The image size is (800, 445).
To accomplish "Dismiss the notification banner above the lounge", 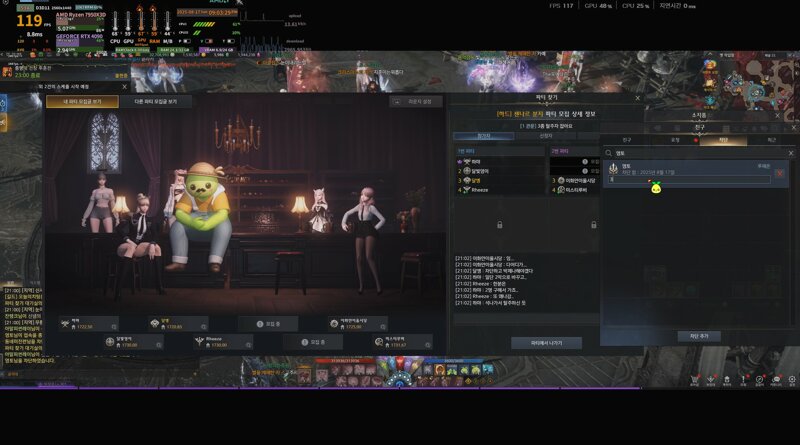I will 124,87.
